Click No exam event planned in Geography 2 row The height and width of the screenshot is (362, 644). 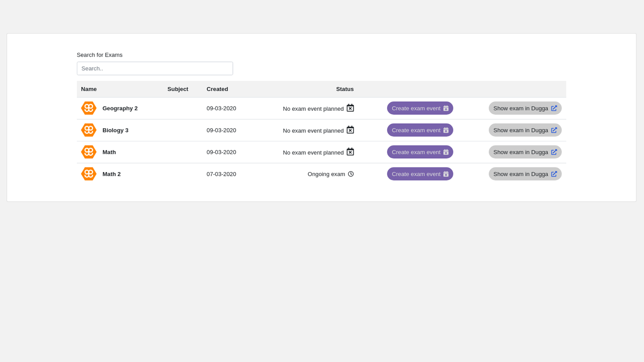[x=313, y=109]
